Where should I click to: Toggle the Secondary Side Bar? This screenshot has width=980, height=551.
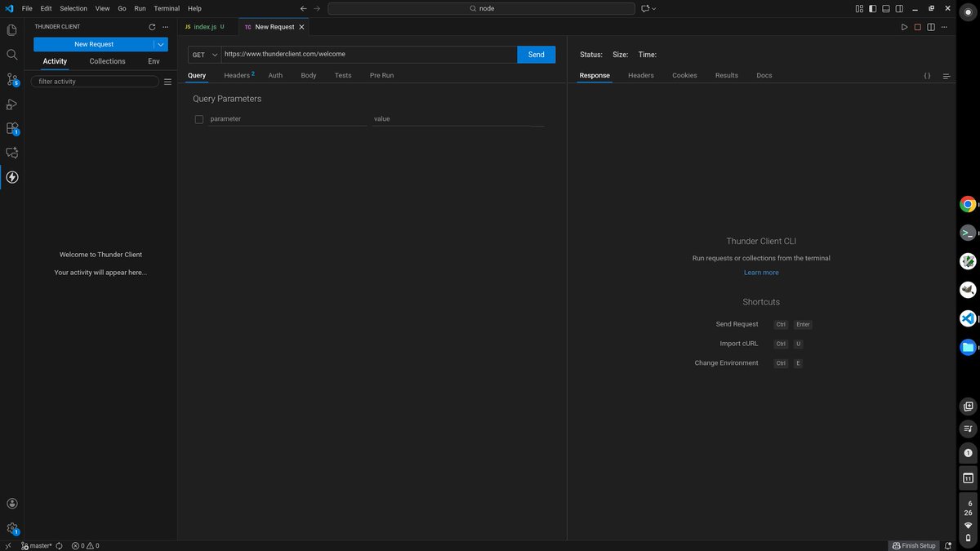(x=898, y=8)
